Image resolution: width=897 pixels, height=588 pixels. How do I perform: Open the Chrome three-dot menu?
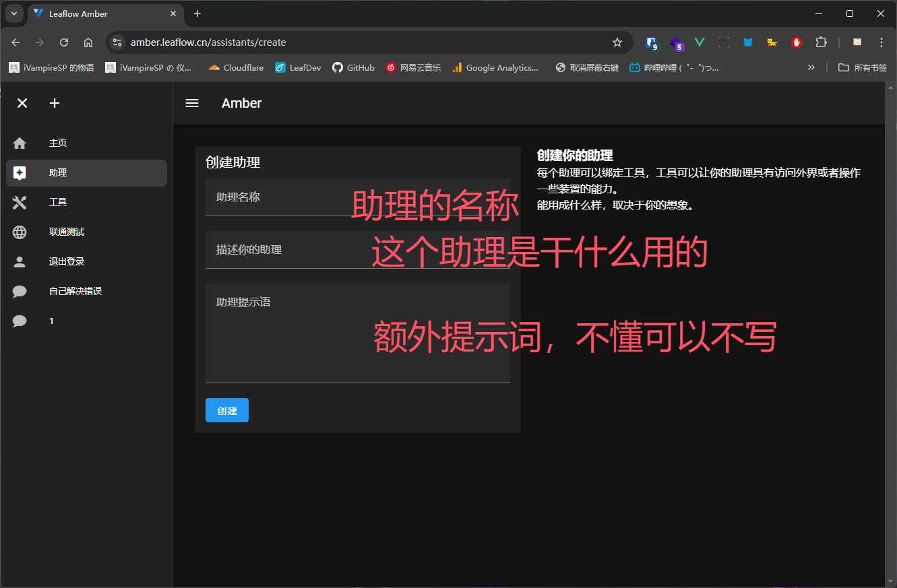click(x=881, y=42)
